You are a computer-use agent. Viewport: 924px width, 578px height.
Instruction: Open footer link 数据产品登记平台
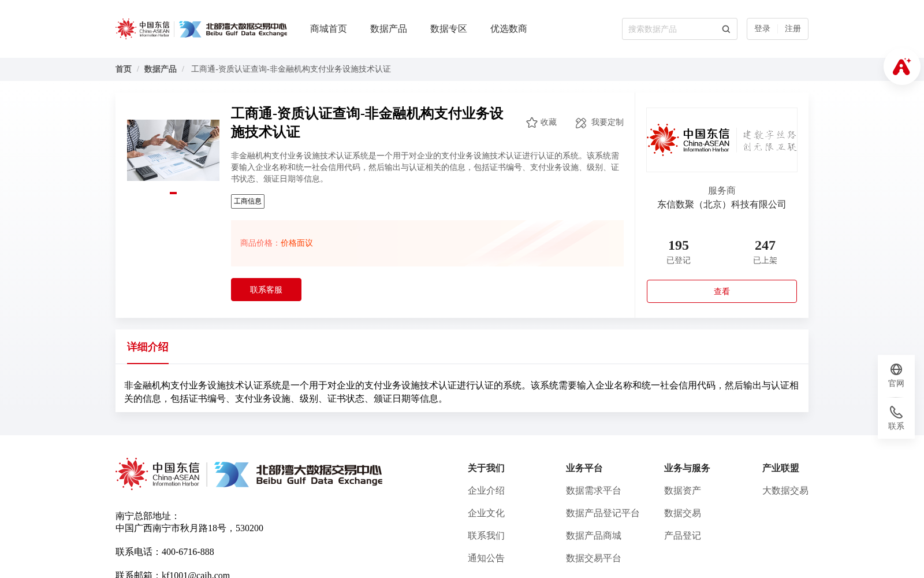[x=603, y=513]
